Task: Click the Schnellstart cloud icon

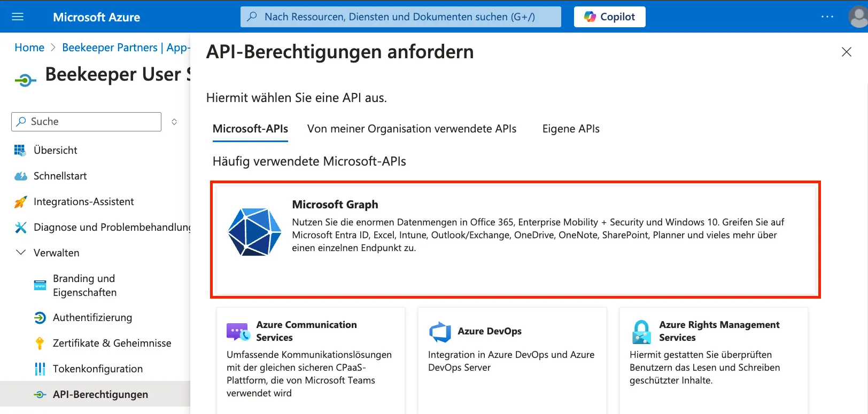Action: pyautogui.click(x=20, y=176)
